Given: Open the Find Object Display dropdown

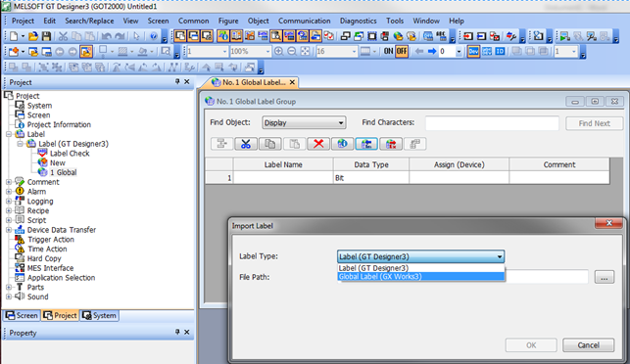Looking at the screenshot, I should coord(304,123).
